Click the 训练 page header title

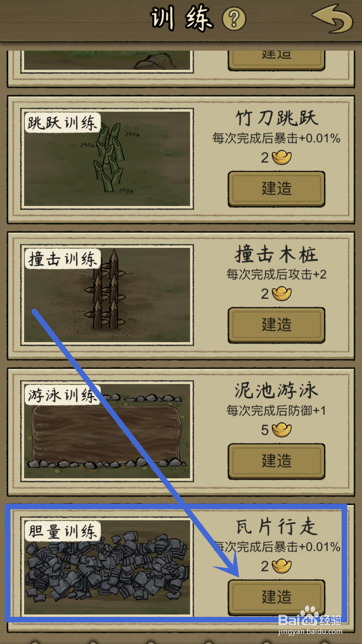(x=181, y=18)
